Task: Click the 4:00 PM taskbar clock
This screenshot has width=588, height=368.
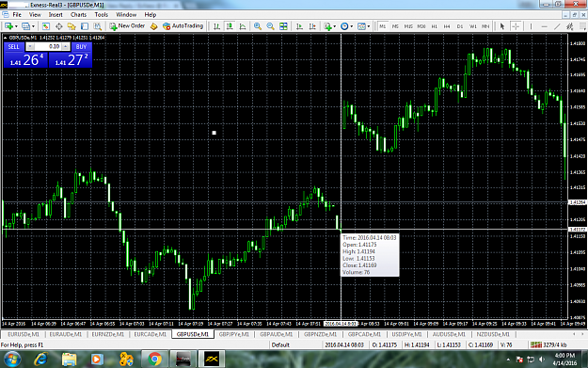Action: pos(564,355)
